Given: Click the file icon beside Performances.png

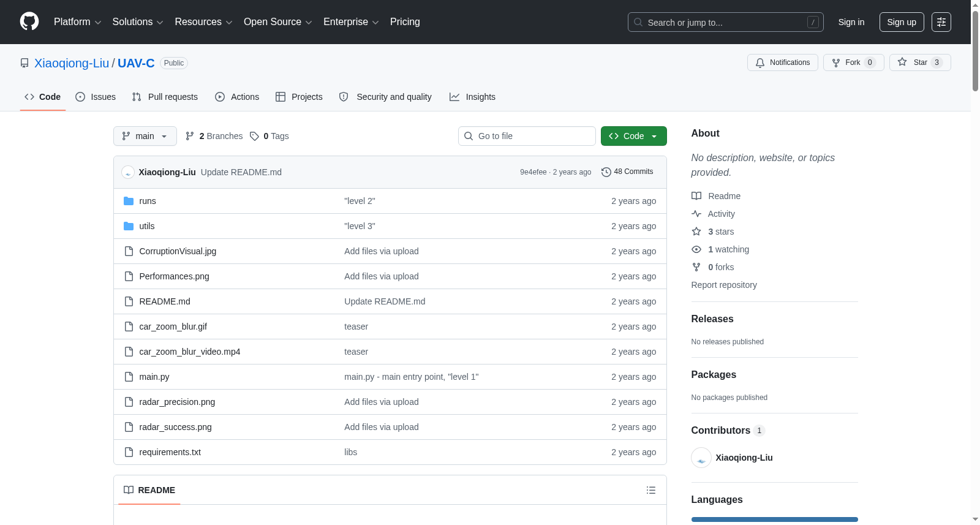Looking at the screenshot, I should (129, 276).
